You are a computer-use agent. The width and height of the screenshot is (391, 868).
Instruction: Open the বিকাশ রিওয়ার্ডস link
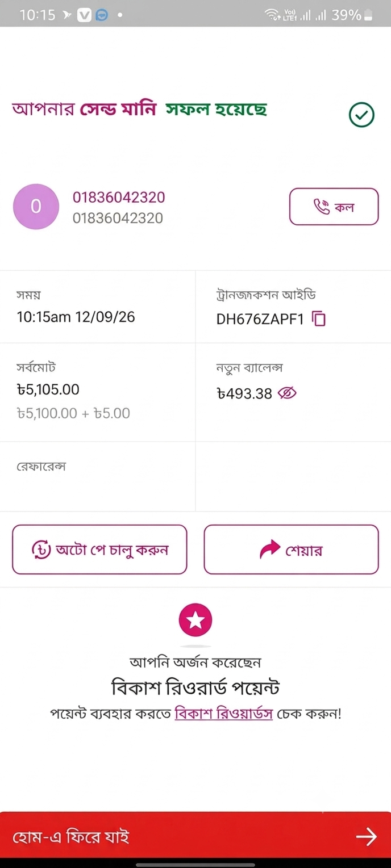(224, 714)
